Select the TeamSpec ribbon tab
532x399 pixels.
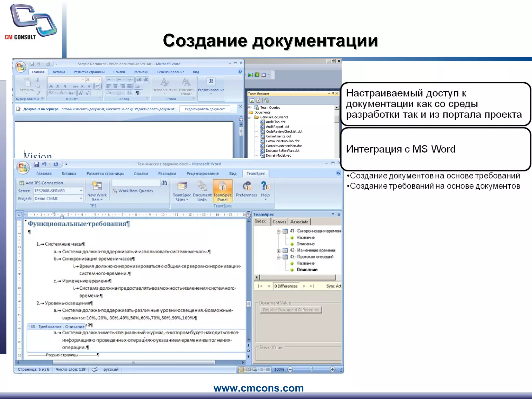[x=256, y=174]
